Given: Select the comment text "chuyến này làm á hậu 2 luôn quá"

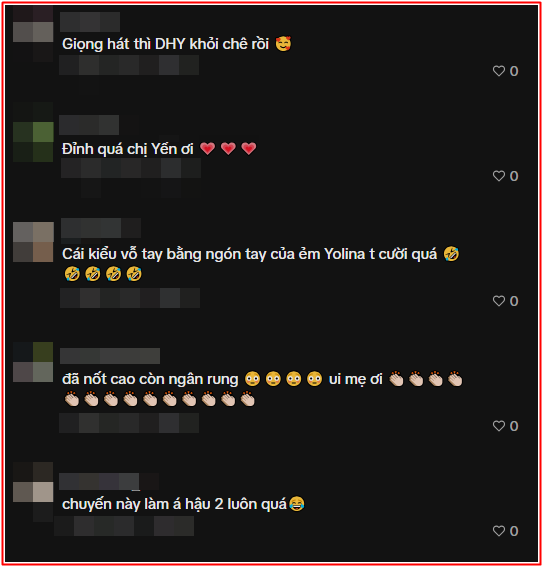Looking at the screenshot, I should [x=174, y=504].
